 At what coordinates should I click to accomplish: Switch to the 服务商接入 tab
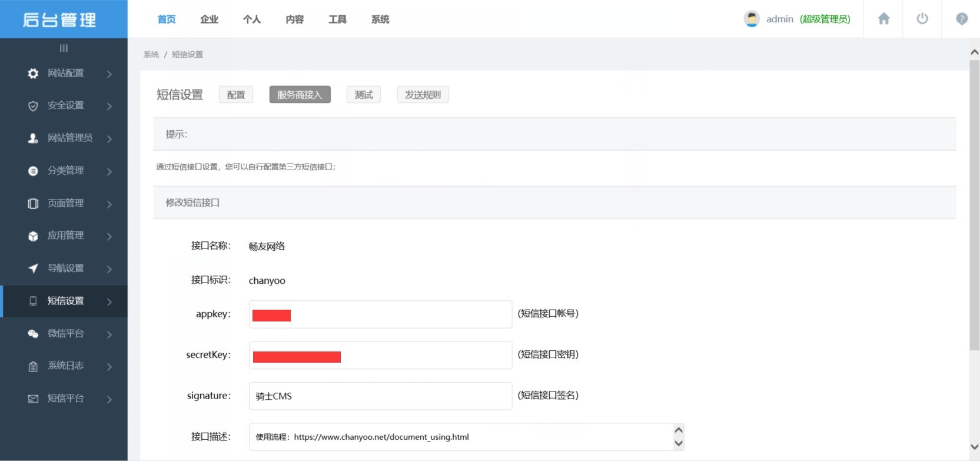[x=300, y=95]
